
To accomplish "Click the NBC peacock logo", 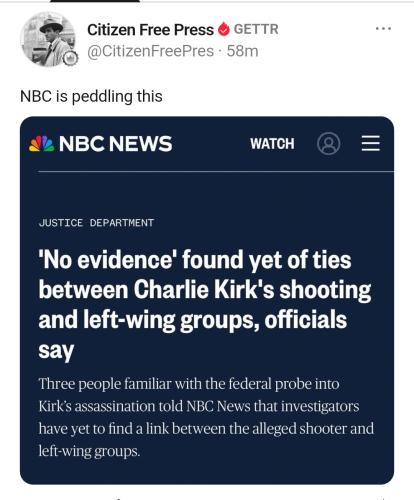I will [x=42, y=144].
